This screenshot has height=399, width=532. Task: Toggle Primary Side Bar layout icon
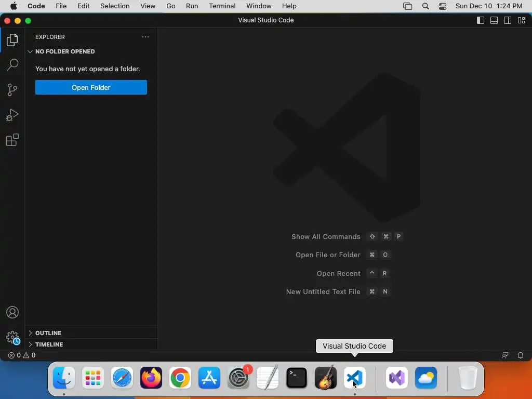pos(481,20)
